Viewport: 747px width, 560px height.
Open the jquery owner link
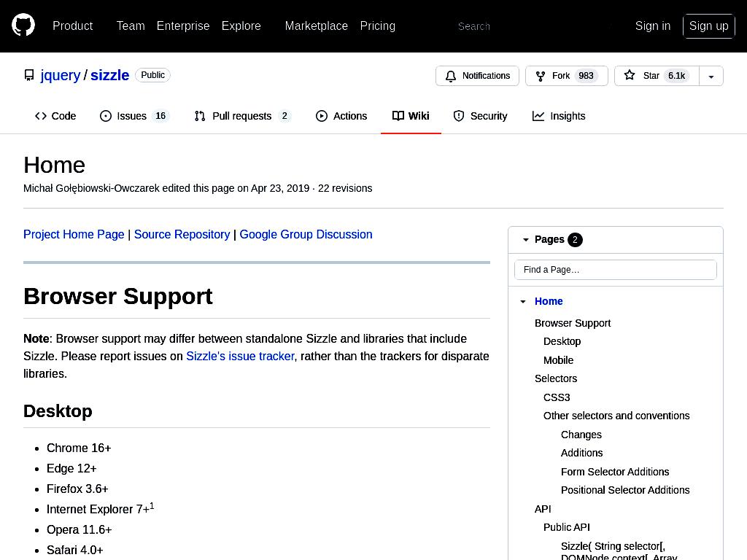tap(61, 75)
